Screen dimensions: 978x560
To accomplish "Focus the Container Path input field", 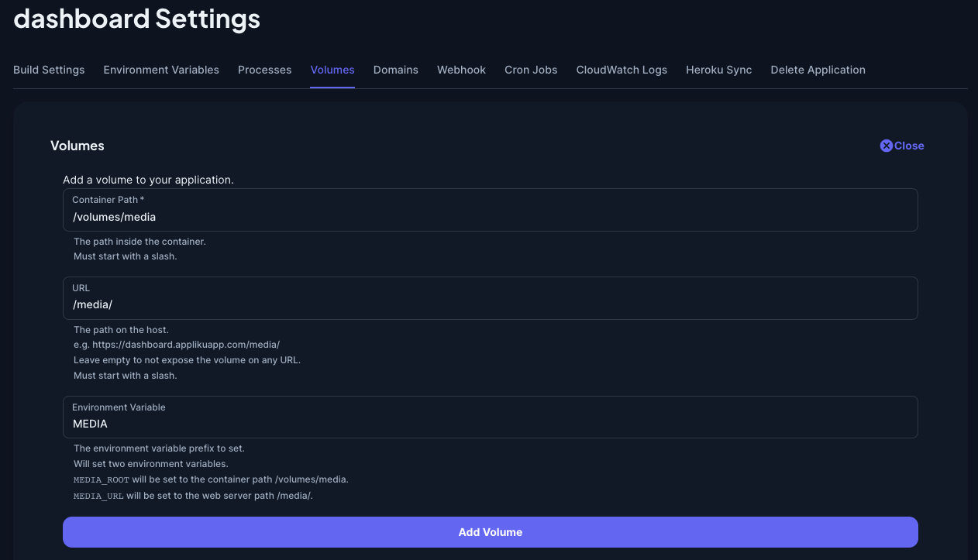I will (x=490, y=210).
